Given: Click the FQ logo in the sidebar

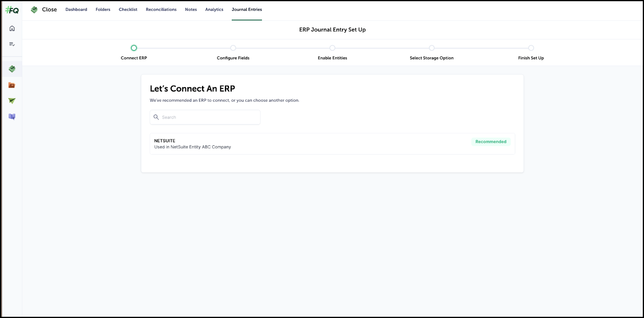Looking at the screenshot, I should 12,10.
